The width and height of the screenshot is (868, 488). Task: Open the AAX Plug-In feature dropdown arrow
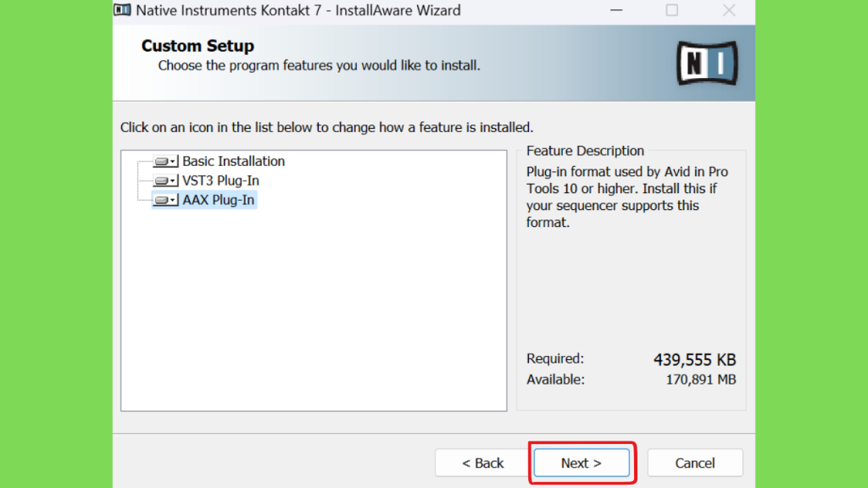(173, 201)
